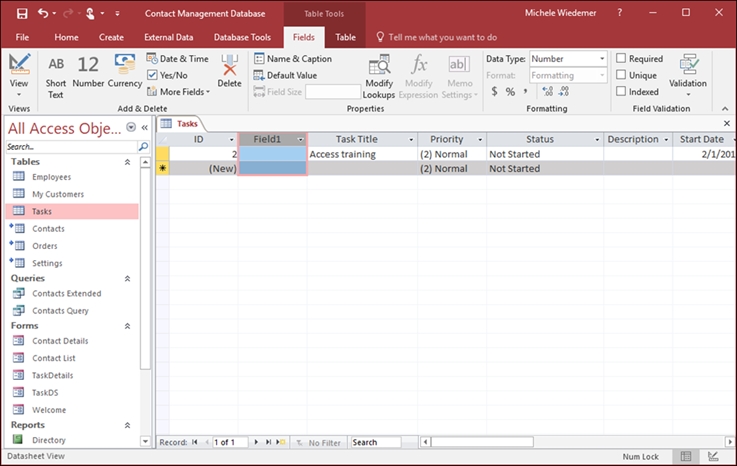Go to last record
Viewport: 737px width, 466px height.
(x=268, y=442)
